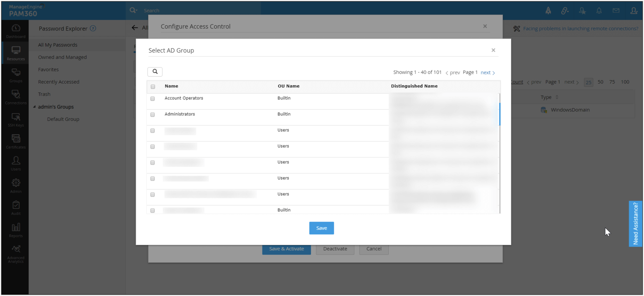Image resolution: width=644 pixels, height=296 pixels.
Task: Tick the Administrators group checkbox
Action: pyautogui.click(x=153, y=115)
